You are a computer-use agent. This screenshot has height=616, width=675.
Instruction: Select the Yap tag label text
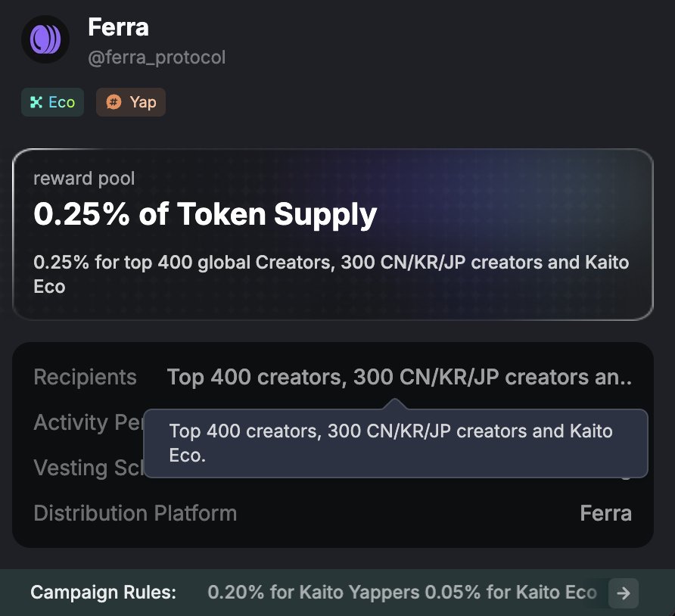[142, 102]
